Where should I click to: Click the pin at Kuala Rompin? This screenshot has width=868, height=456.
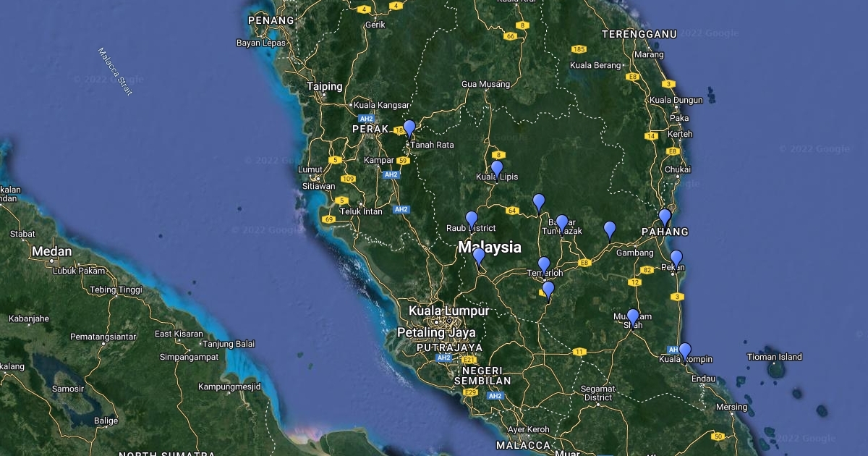pyautogui.click(x=684, y=352)
